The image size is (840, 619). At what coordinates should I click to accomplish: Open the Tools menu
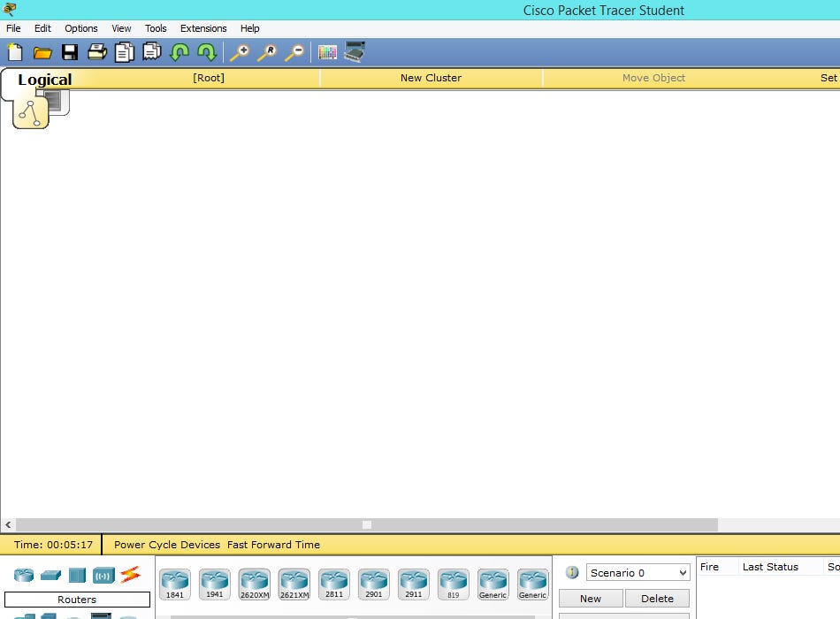(156, 28)
